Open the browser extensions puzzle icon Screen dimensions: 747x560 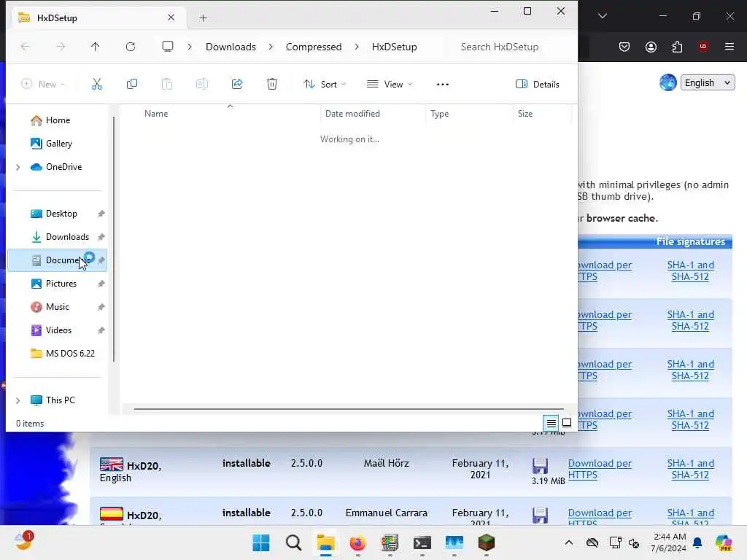tap(677, 47)
